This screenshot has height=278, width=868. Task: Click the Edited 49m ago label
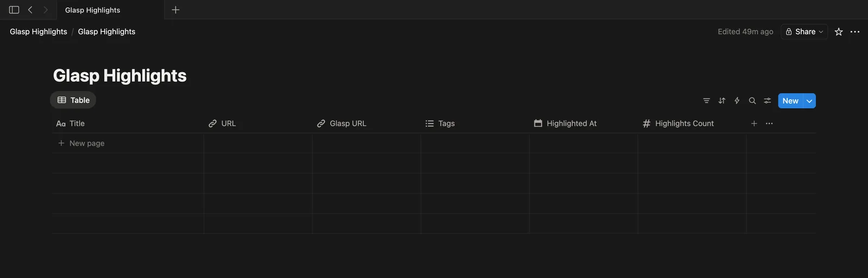[x=745, y=31]
